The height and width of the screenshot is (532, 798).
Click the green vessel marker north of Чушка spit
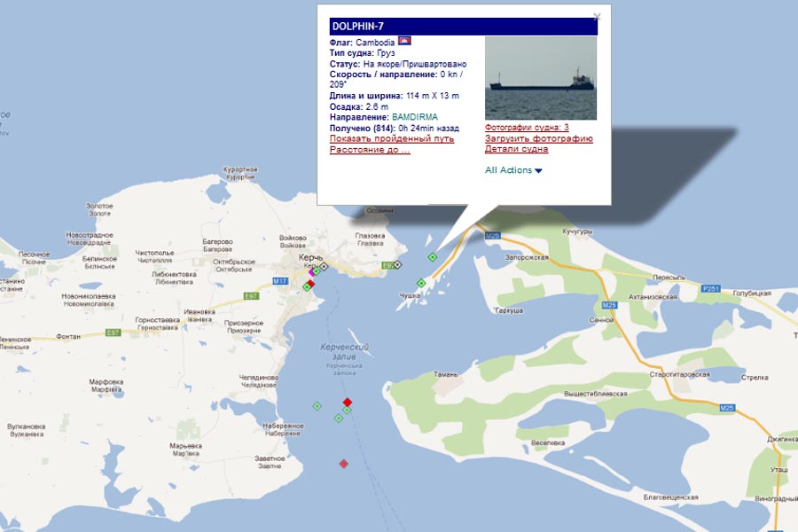point(432,256)
